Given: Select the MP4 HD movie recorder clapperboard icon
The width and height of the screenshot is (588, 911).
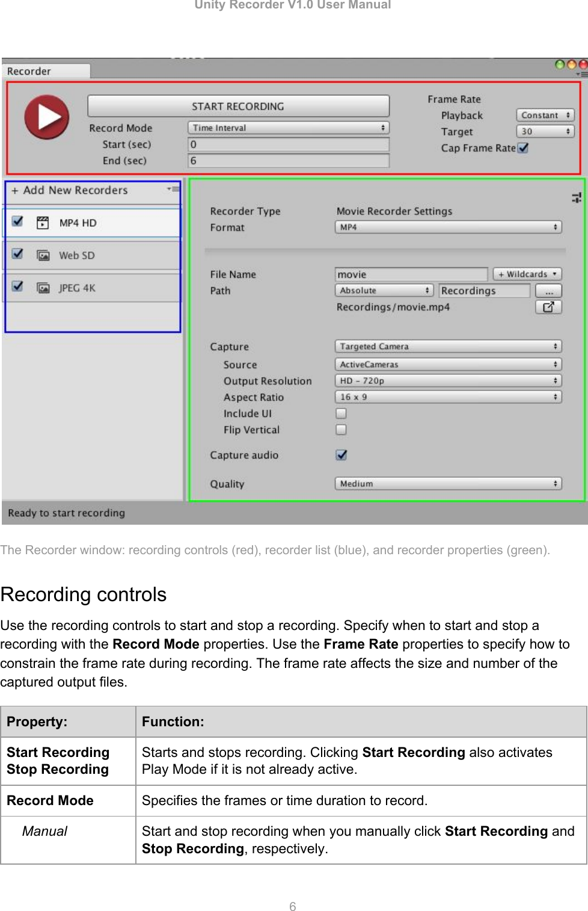Looking at the screenshot, I should click(42, 222).
